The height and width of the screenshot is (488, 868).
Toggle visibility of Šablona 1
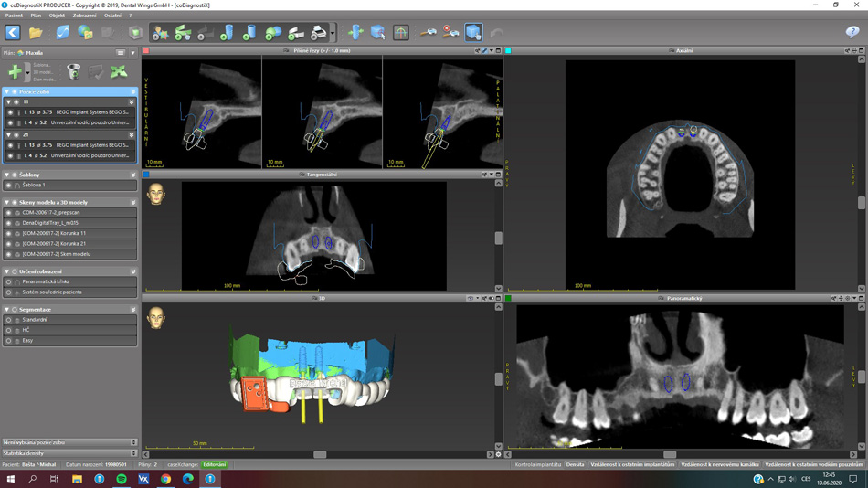[x=9, y=186]
